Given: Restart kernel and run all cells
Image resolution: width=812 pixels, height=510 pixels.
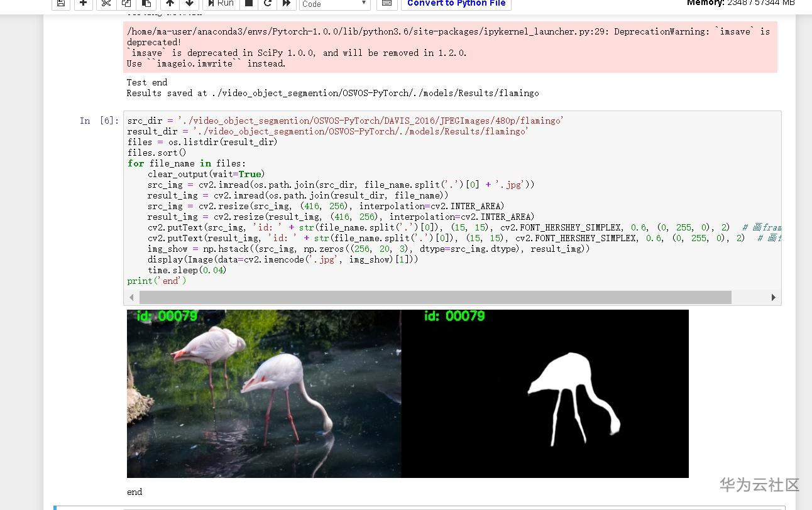Looking at the screenshot, I should click(285, 4).
